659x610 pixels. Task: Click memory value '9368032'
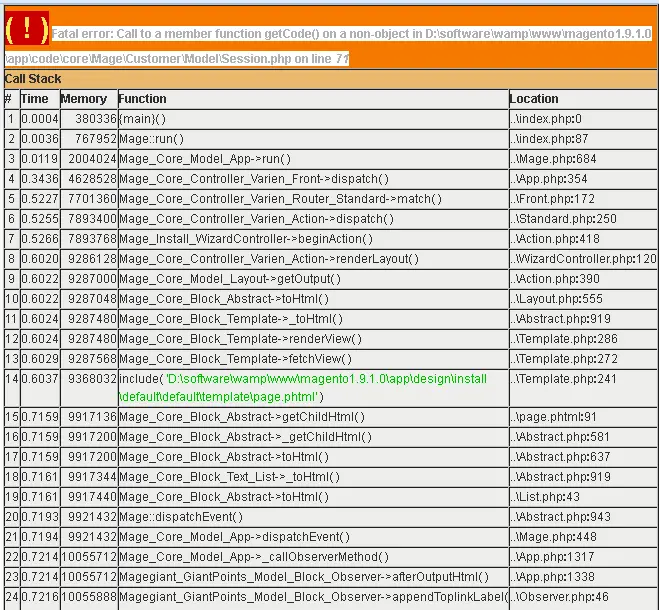pos(92,379)
